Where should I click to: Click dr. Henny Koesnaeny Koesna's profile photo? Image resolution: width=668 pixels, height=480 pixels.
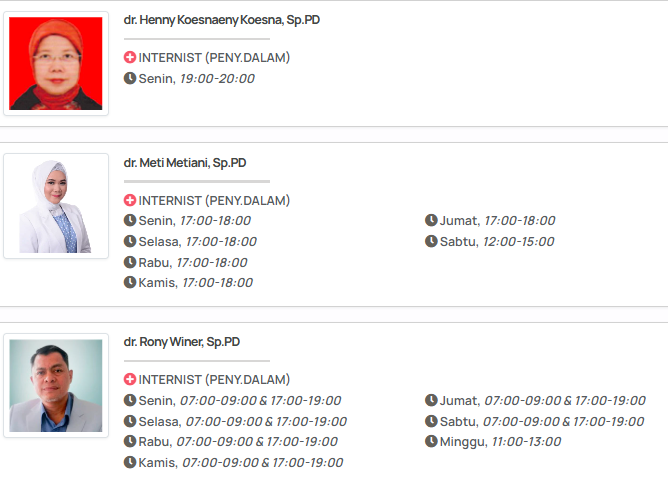(56, 64)
